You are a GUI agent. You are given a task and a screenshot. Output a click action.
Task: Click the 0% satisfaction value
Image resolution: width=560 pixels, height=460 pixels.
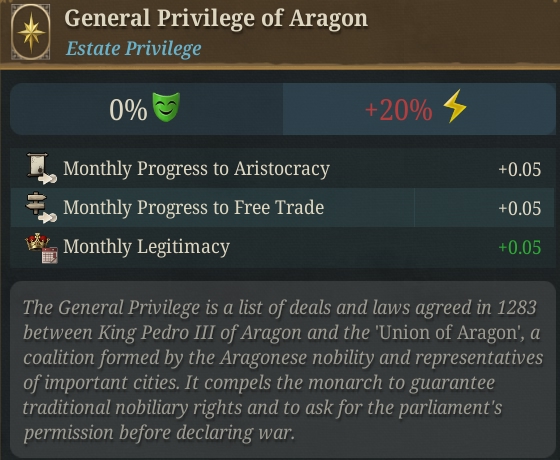(128, 109)
